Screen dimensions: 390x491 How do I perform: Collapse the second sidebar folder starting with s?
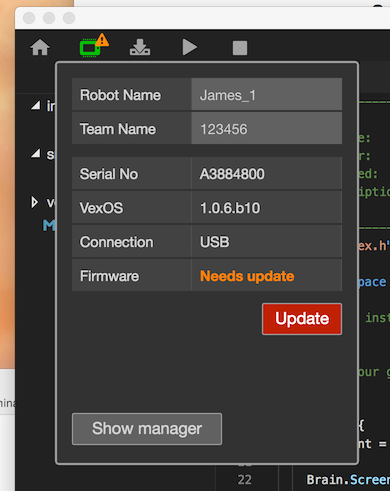click(x=36, y=154)
